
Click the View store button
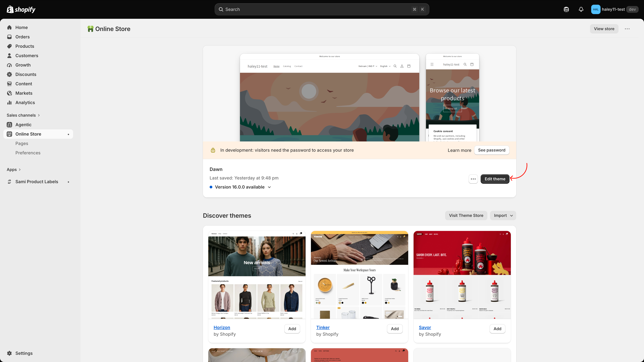click(x=604, y=29)
